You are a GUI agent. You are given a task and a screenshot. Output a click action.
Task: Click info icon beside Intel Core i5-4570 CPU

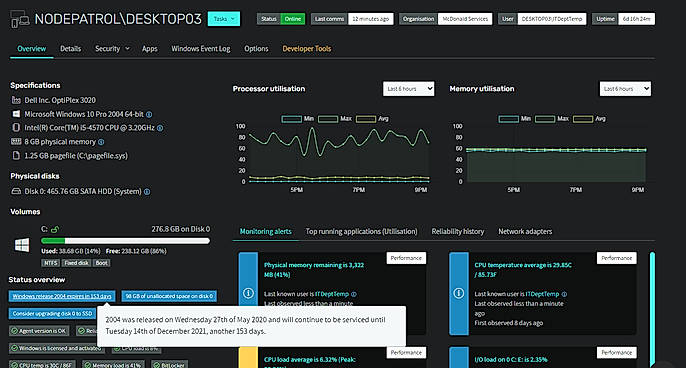(x=160, y=128)
